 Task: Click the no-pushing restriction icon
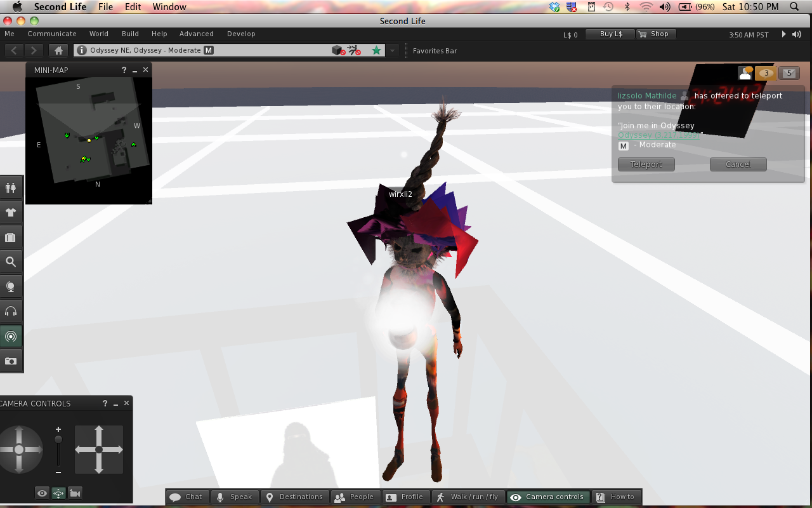pyautogui.click(x=354, y=50)
